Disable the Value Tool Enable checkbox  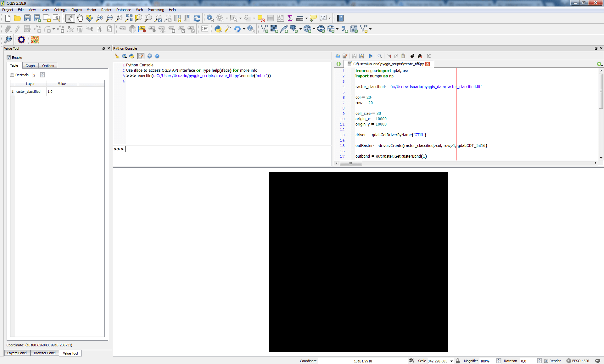pyautogui.click(x=9, y=58)
